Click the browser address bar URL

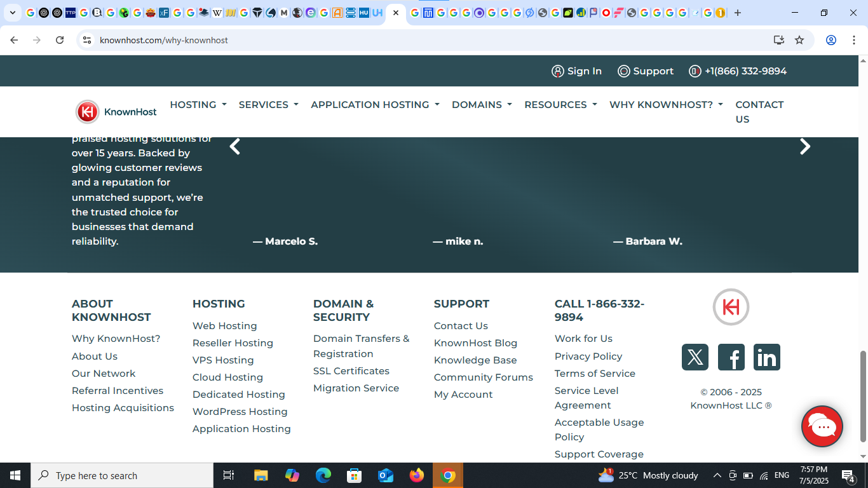coord(164,40)
